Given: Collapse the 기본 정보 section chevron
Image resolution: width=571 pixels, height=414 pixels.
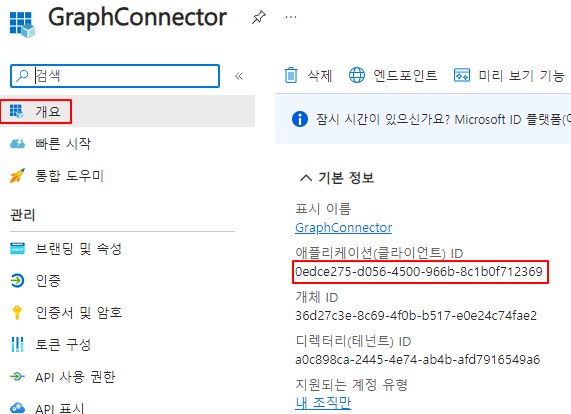Looking at the screenshot, I should [x=306, y=178].
